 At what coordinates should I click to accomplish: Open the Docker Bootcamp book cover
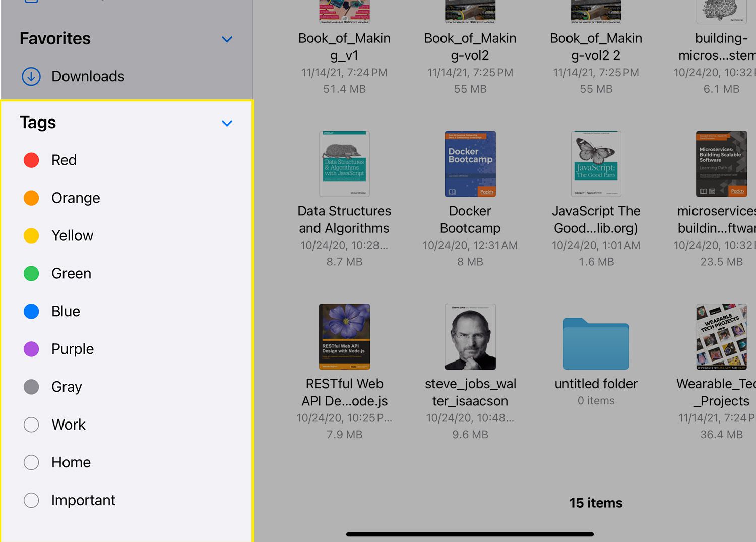pyautogui.click(x=470, y=164)
